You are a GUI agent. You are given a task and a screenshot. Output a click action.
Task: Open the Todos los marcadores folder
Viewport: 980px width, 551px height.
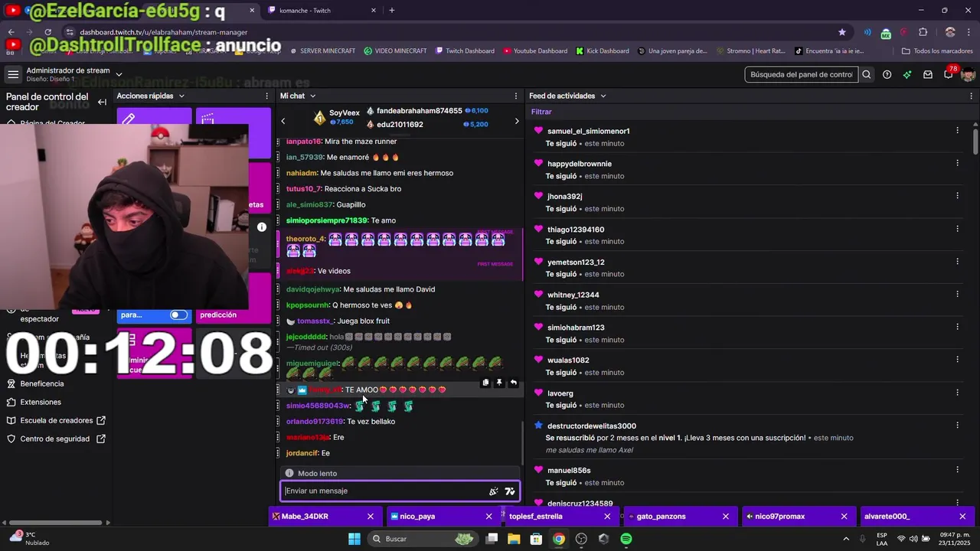click(937, 51)
